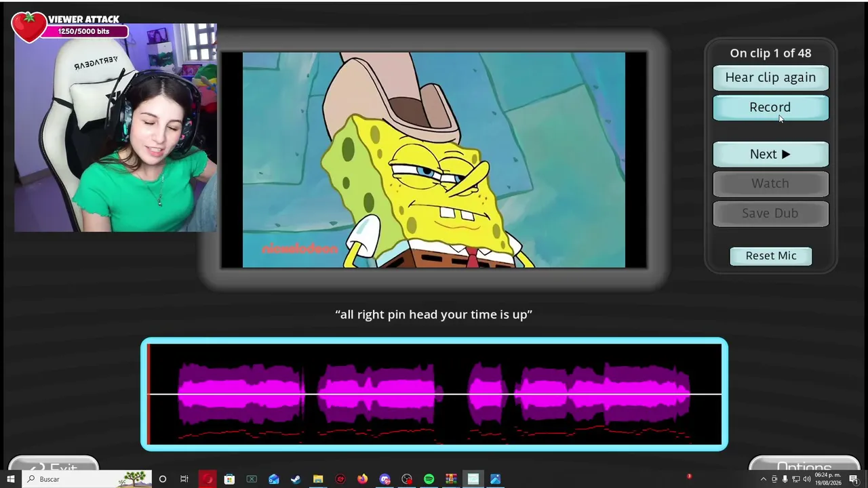
Task: Open the Windows Start menu
Action: coord(11,479)
